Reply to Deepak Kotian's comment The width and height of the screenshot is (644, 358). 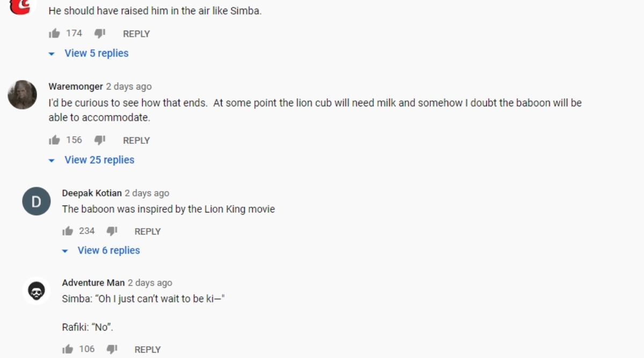148,232
